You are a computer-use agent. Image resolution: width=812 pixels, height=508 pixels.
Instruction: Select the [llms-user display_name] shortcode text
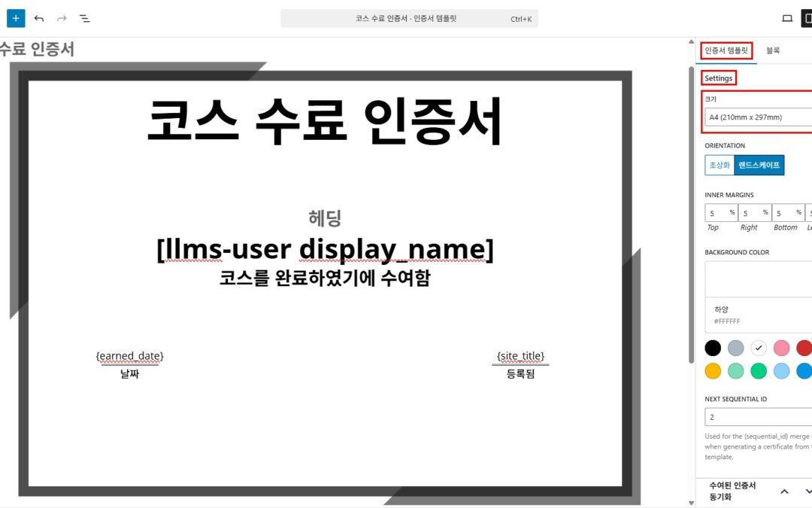coord(325,249)
